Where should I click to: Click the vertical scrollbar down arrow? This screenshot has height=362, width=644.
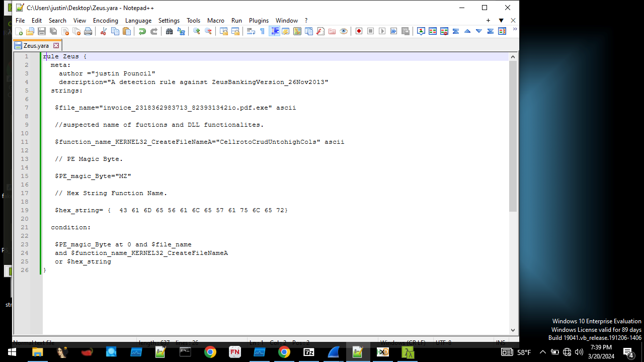[x=513, y=330]
